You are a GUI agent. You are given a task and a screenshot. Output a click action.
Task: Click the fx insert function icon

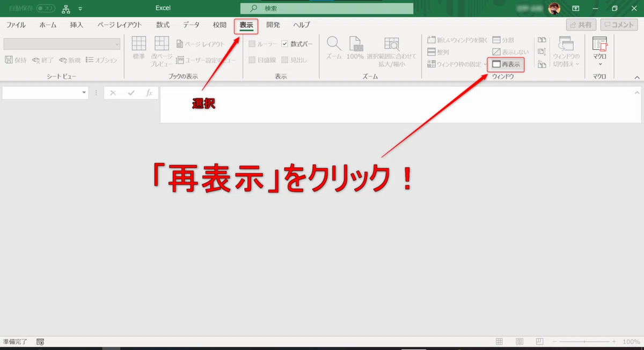pyautogui.click(x=149, y=93)
